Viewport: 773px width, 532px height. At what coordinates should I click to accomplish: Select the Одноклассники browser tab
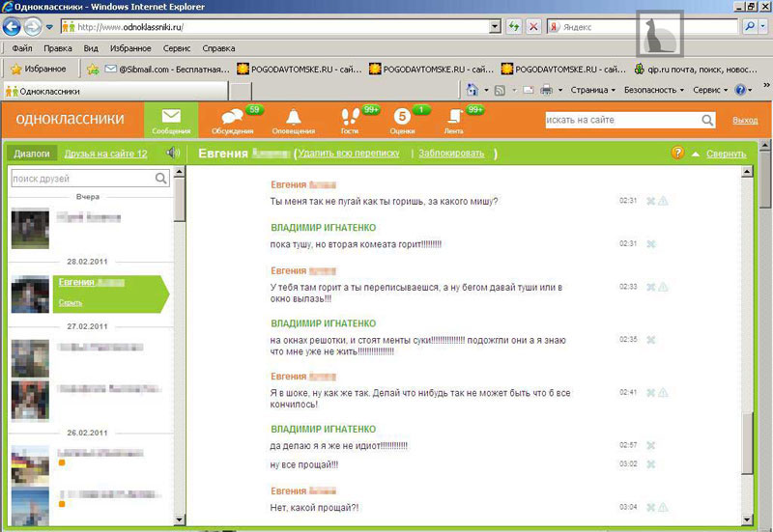point(116,91)
